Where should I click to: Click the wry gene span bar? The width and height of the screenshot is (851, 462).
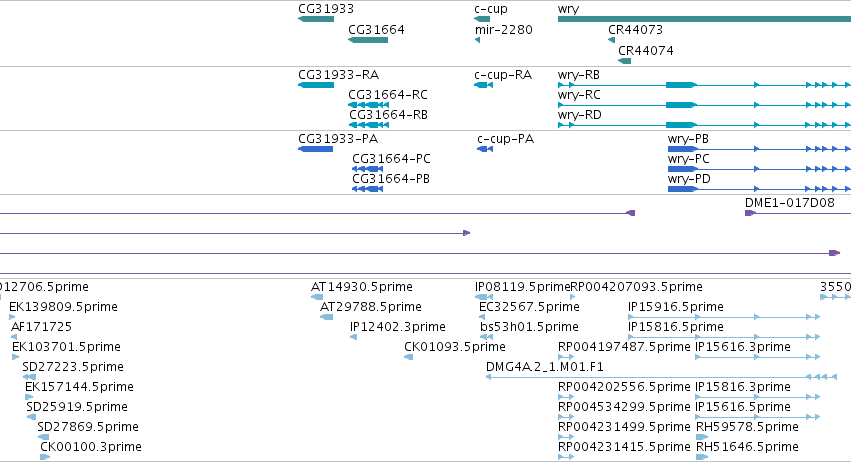pos(704,19)
